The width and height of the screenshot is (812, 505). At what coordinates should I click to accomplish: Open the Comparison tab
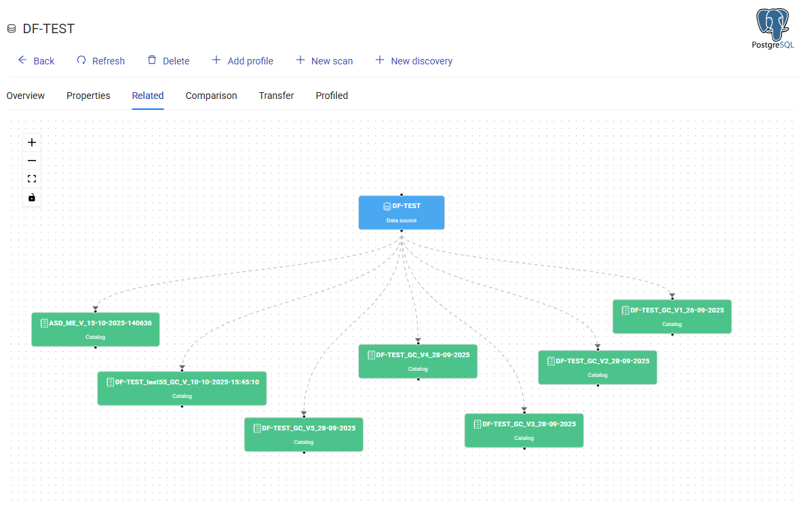point(211,96)
